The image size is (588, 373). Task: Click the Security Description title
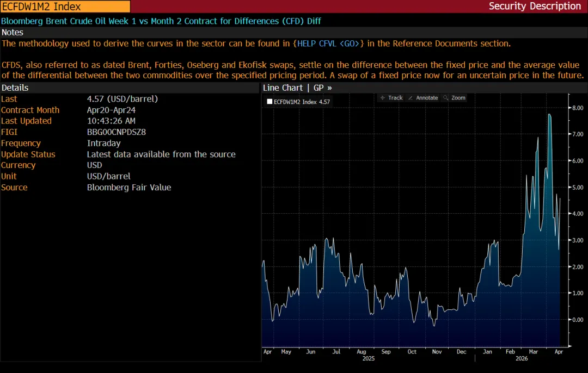(x=535, y=6)
